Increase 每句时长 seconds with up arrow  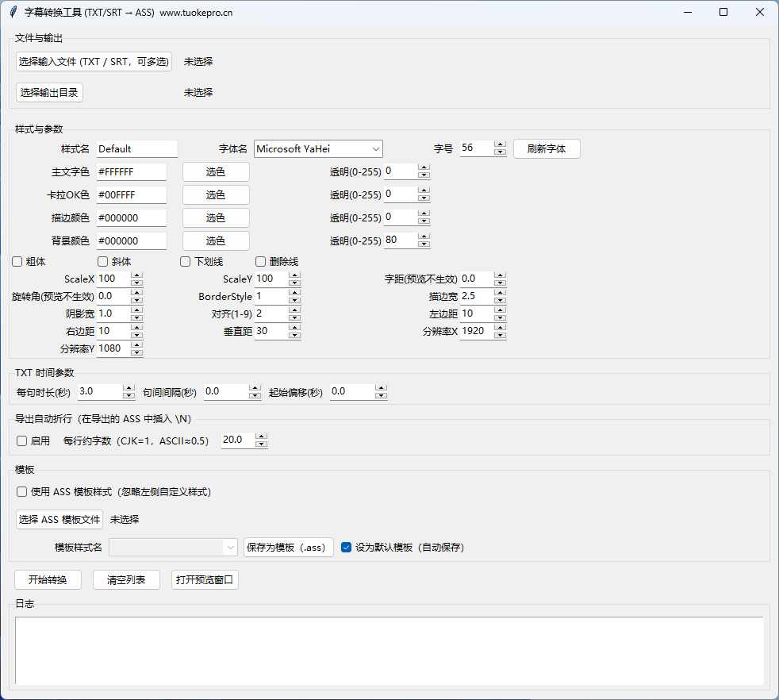pos(129,387)
